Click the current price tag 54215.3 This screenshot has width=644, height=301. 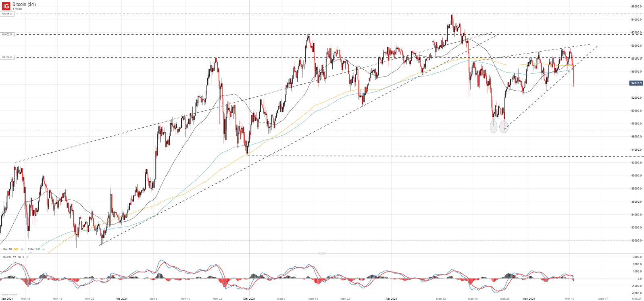pyautogui.click(x=636, y=83)
